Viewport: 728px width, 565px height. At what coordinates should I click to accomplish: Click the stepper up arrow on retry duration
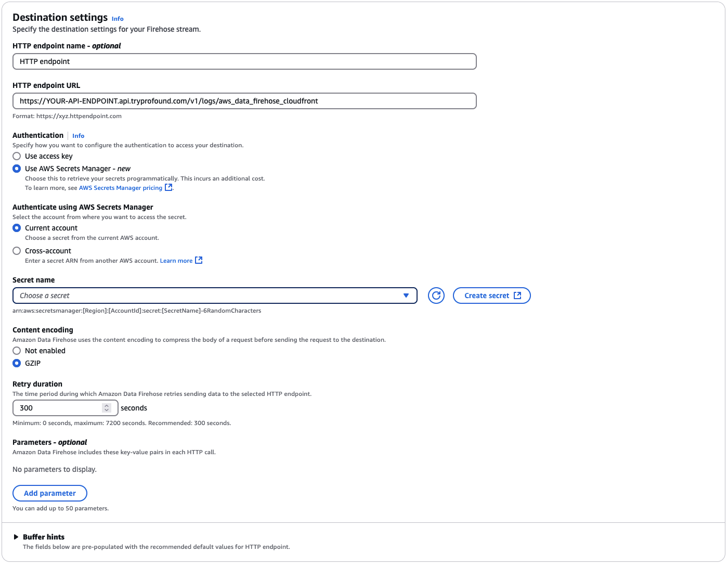(x=107, y=405)
